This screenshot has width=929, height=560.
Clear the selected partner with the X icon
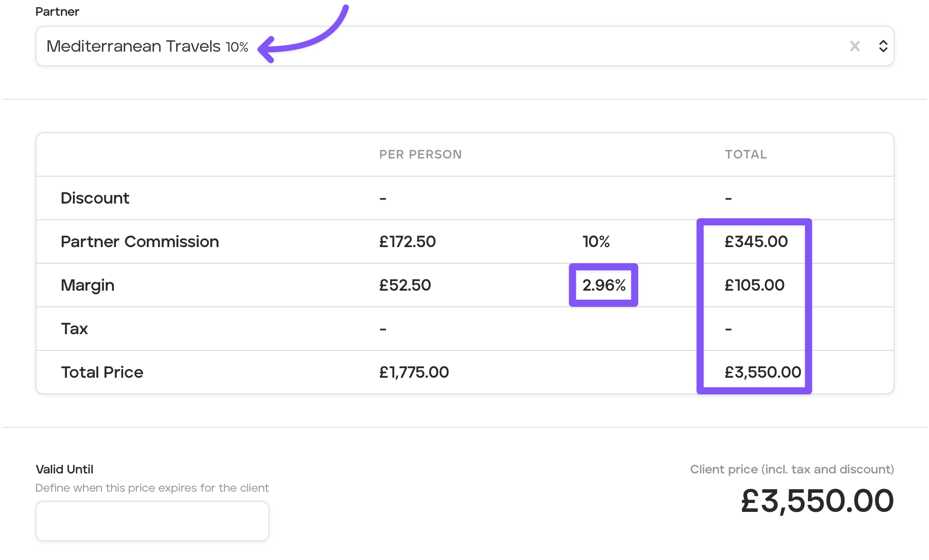click(855, 47)
